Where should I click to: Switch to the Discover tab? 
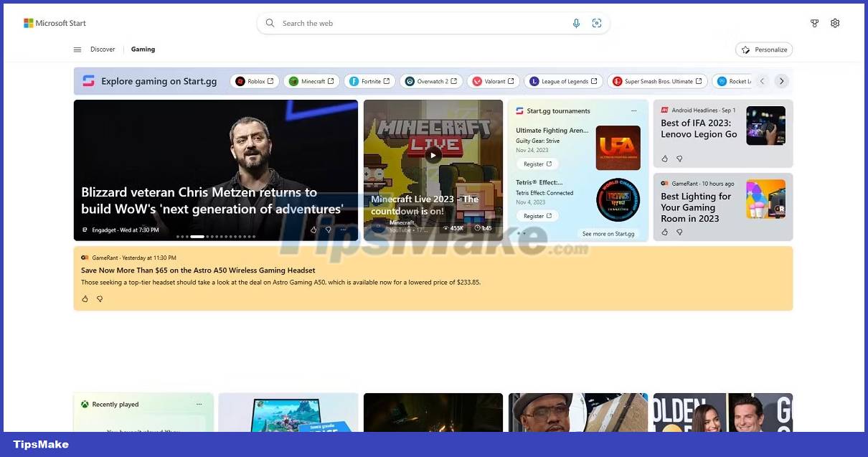tap(103, 49)
